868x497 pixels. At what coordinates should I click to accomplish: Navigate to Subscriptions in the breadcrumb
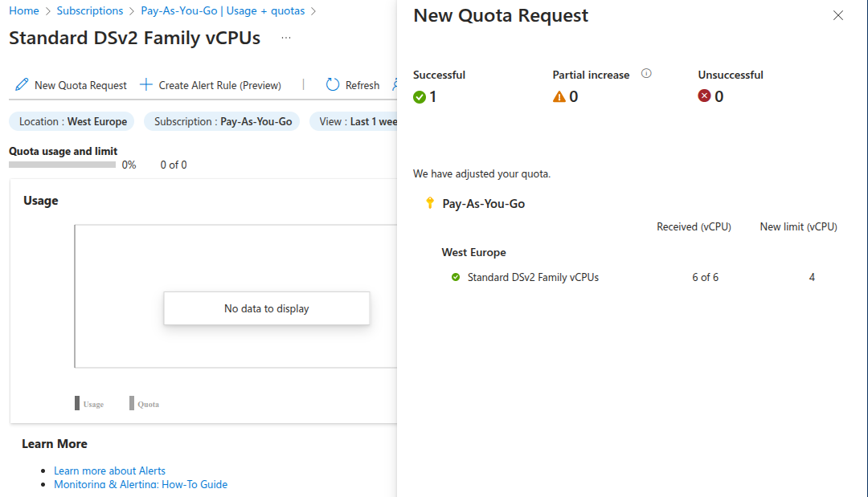pos(90,10)
